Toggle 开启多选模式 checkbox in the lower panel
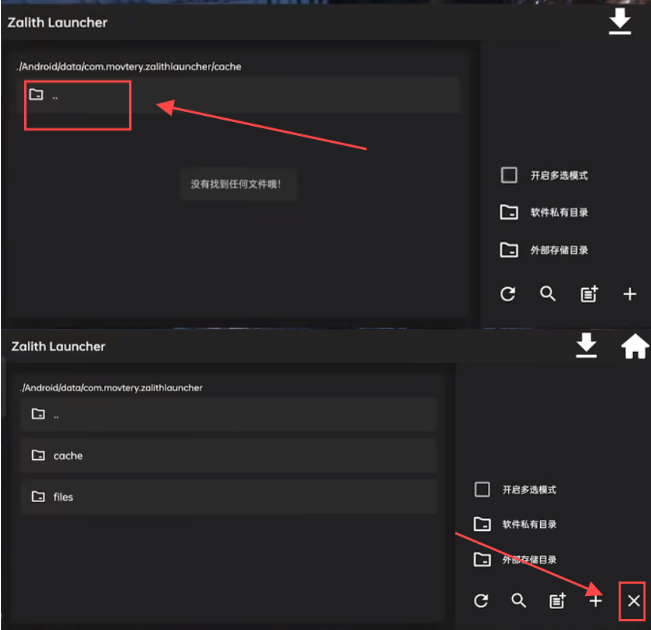Screen dimensions: 651x630 click(x=482, y=490)
